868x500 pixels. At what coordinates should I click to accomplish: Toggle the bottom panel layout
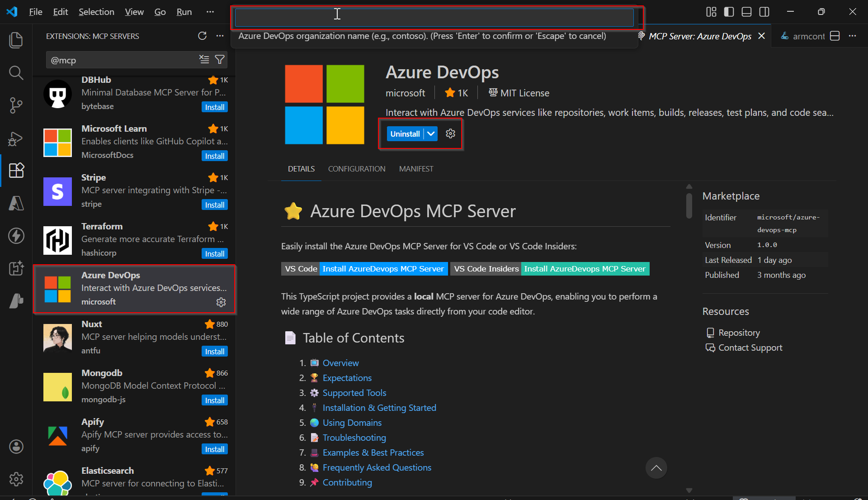click(x=746, y=12)
